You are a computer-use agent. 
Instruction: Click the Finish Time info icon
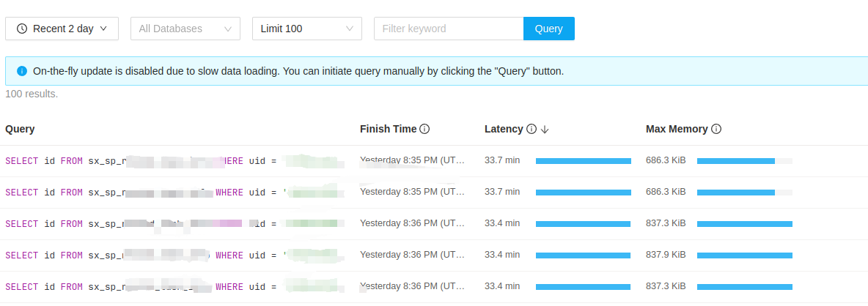(424, 129)
